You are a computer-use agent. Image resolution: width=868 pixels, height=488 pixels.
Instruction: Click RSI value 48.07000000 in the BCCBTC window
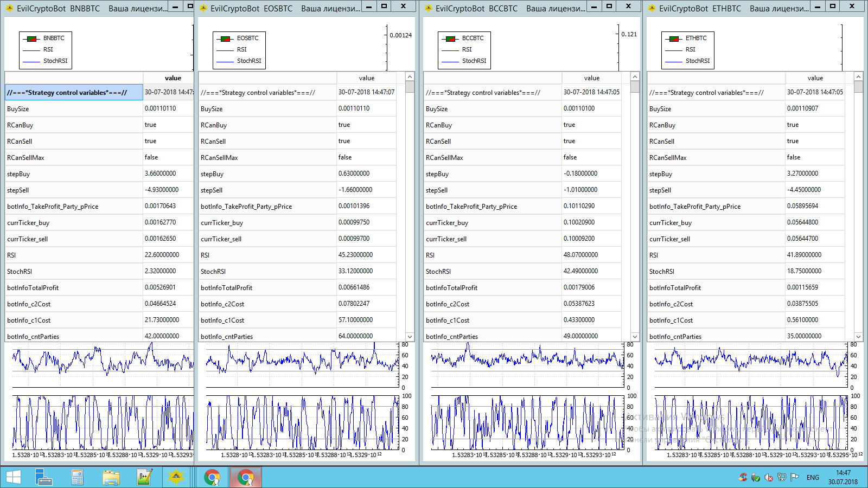click(580, 255)
